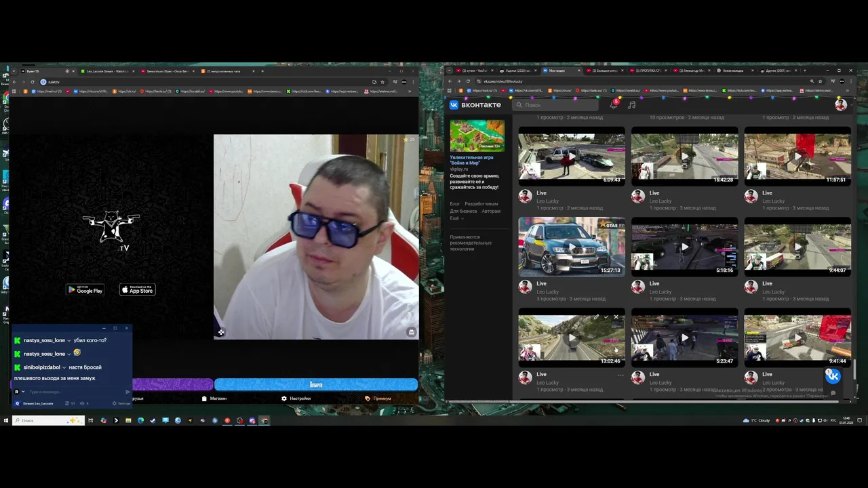Open the floating VK messenger icon
The image size is (868, 488).
pos(833,375)
